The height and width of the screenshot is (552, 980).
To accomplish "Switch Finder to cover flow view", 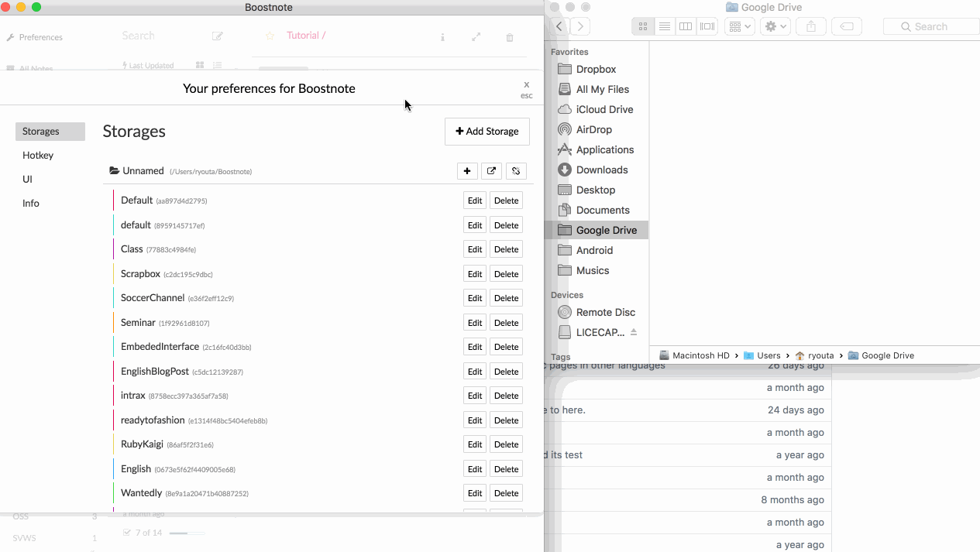I will pyautogui.click(x=707, y=26).
